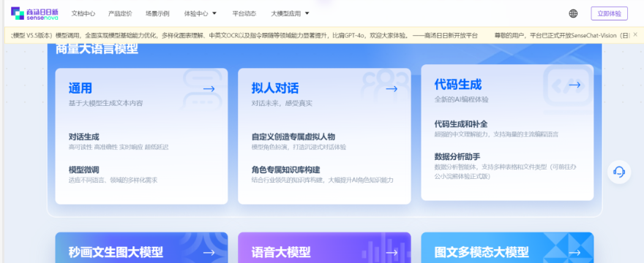Open 场景示例 in navigation
The image size is (644, 263).
tap(157, 14)
